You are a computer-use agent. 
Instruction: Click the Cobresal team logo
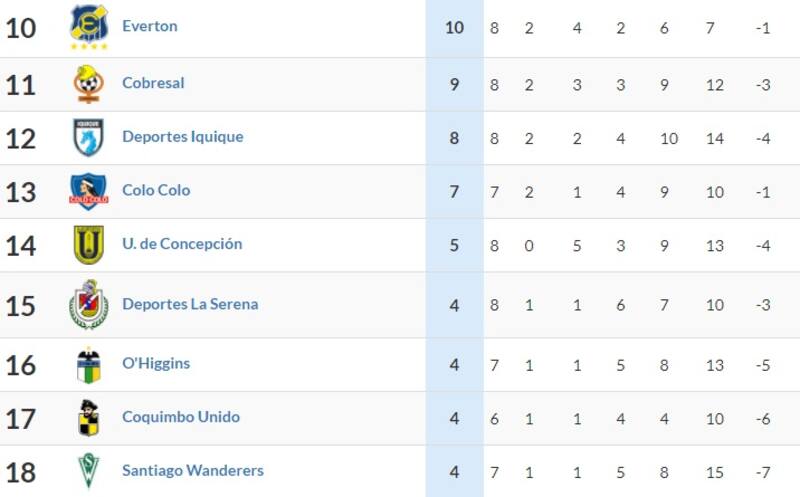89,84
